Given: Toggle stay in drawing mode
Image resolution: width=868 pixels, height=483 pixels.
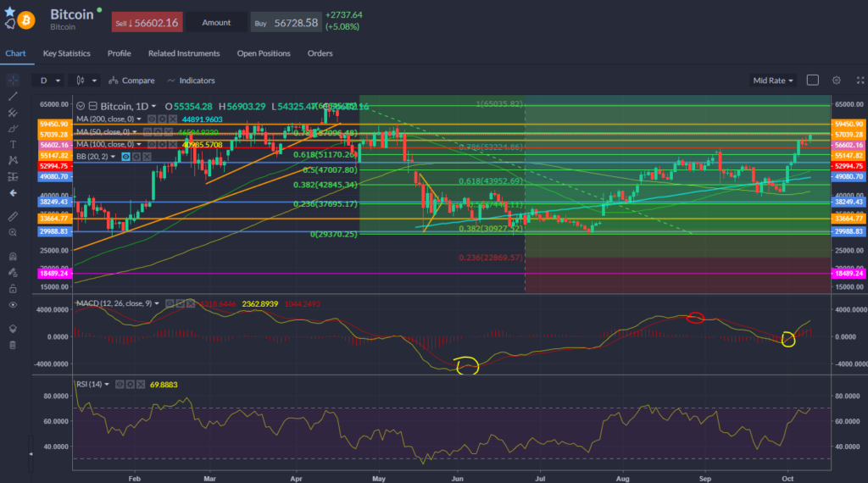Looking at the screenshot, I should [13, 272].
